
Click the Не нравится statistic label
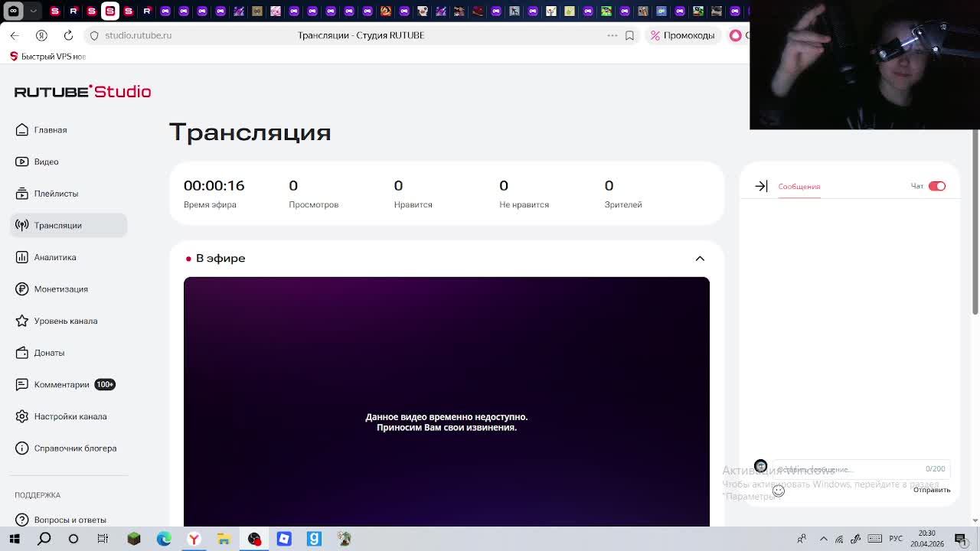click(524, 204)
